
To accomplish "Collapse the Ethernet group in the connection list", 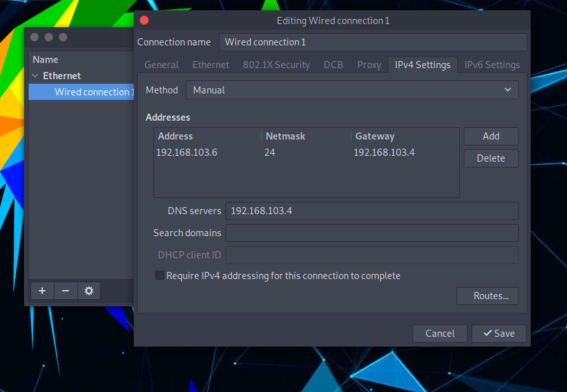I will point(34,75).
